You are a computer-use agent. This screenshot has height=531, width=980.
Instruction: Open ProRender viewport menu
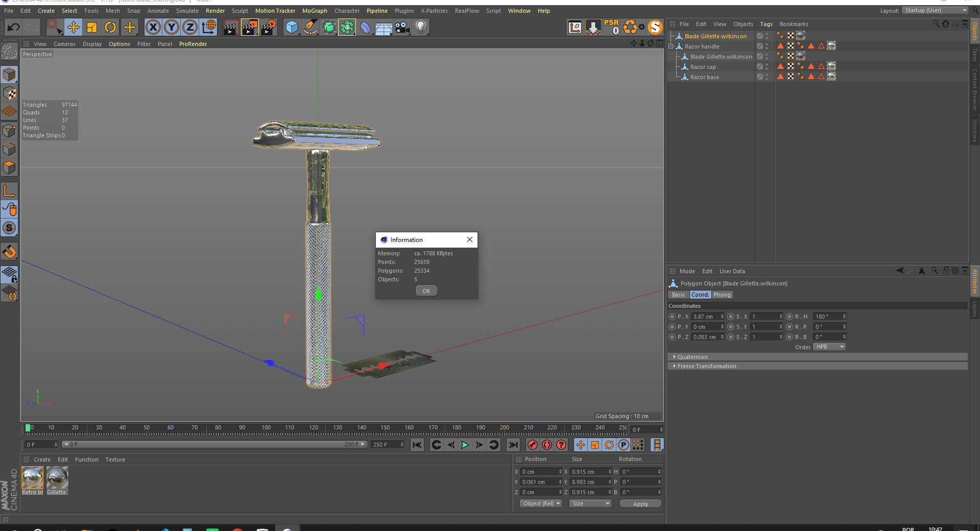point(193,44)
